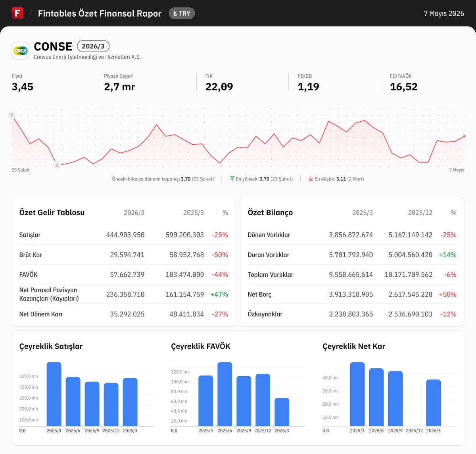This screenshot has height=454, width=476.
Task: Click the Özkaynaklar change of -12%
Action: pos(448,314)
